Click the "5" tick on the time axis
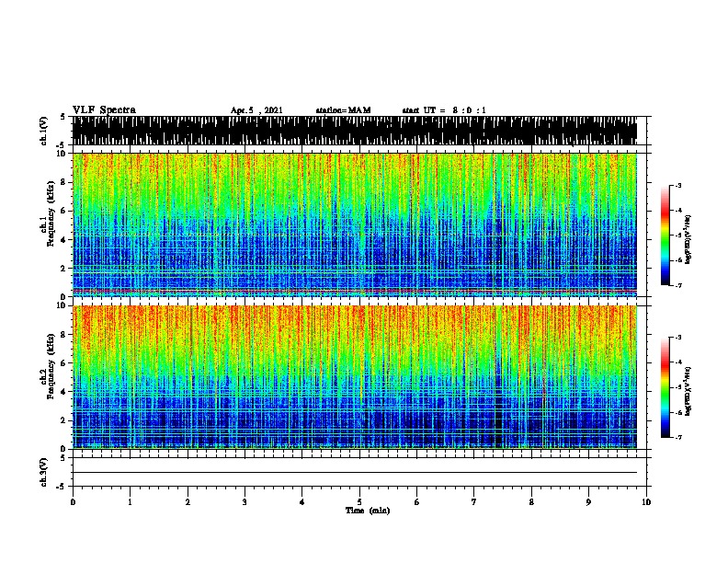The height and width of the screenshot is (563, 728). coord(359,501)
